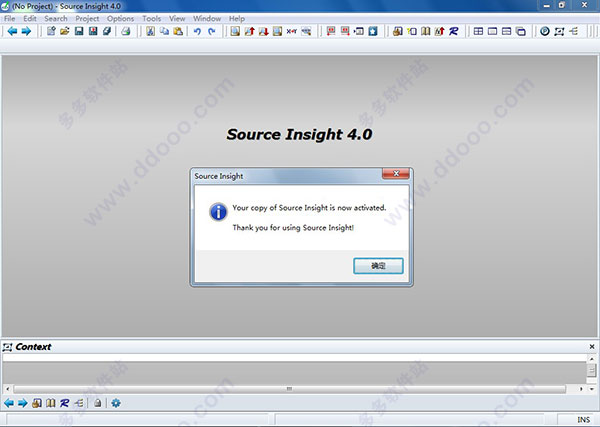Click the Context panel symbol input field
This screenshot has height=427, width=600.
[x=295, y=358]
